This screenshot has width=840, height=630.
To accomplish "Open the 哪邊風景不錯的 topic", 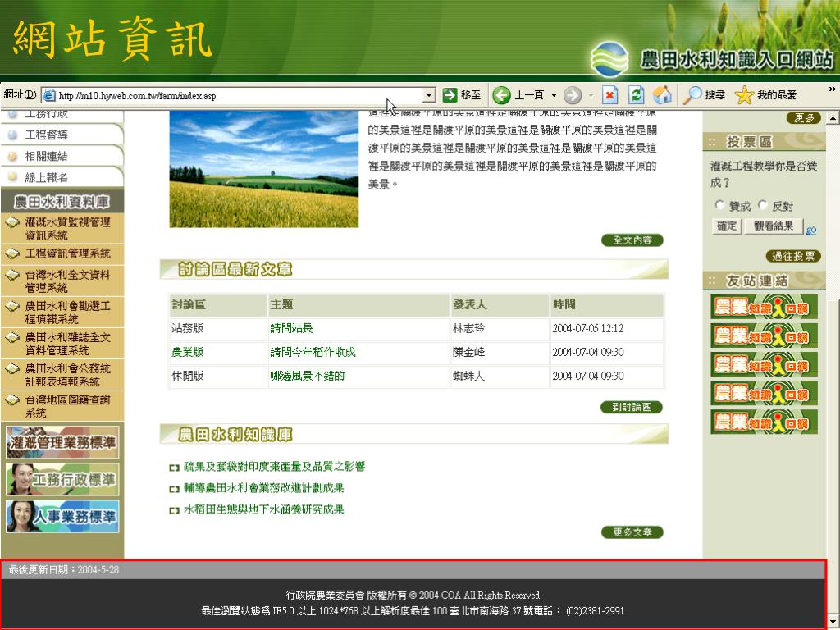I will point(308,376).
